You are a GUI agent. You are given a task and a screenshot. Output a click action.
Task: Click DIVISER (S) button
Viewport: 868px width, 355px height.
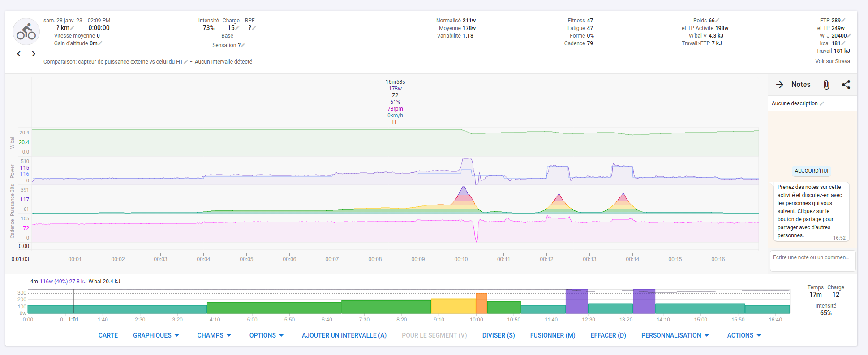pyautogui.click(x=498, y=335)
